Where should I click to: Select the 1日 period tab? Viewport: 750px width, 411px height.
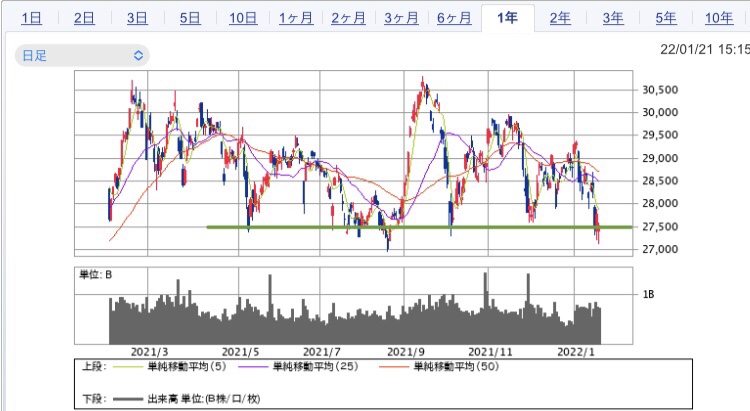31,18
